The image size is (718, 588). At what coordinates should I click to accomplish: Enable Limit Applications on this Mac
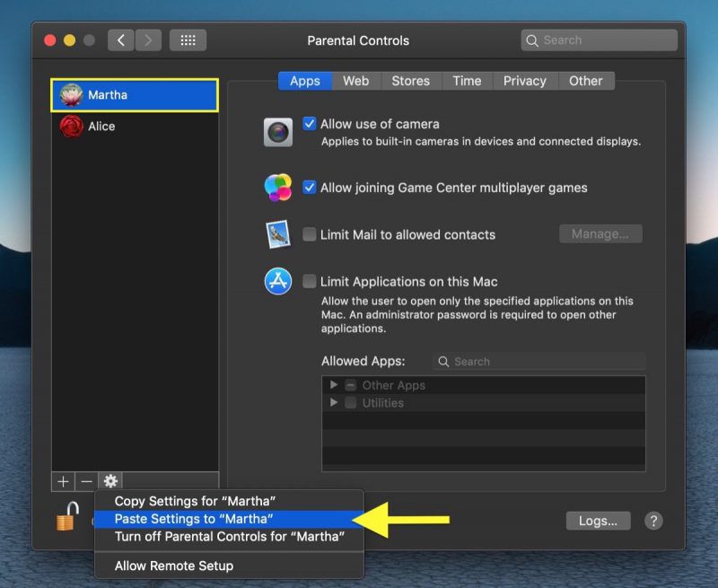point(310,281)
